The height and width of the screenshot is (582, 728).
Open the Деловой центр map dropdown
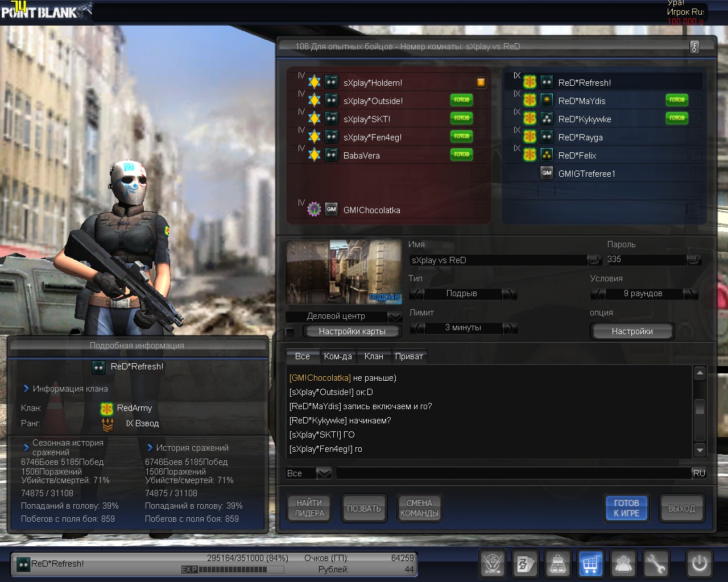395,317
